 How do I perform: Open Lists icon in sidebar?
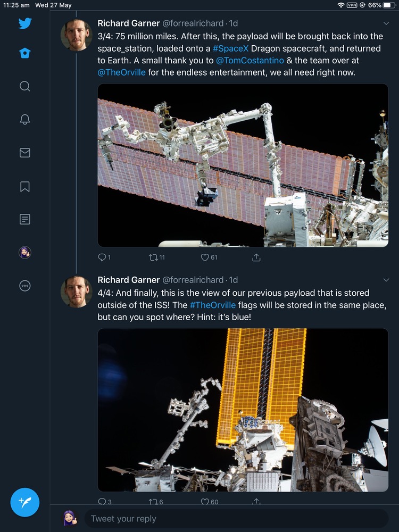click(x=24, y=219)
